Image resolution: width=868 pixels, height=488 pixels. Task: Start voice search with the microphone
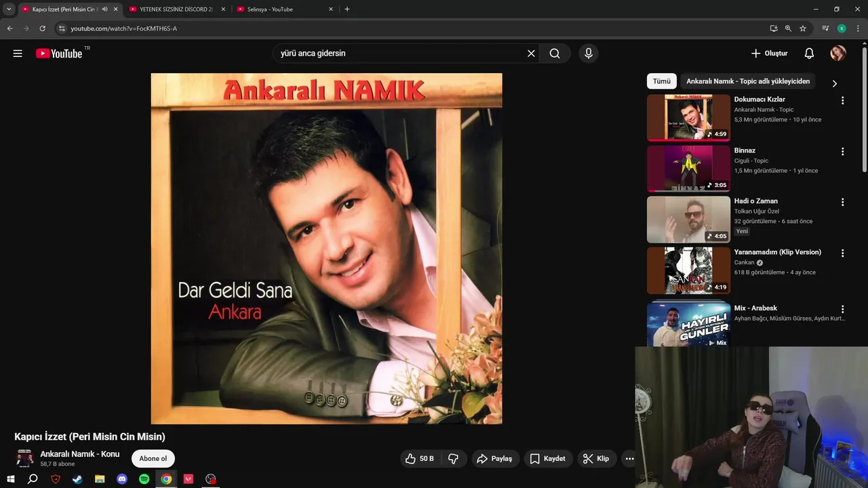coord(589,54)
